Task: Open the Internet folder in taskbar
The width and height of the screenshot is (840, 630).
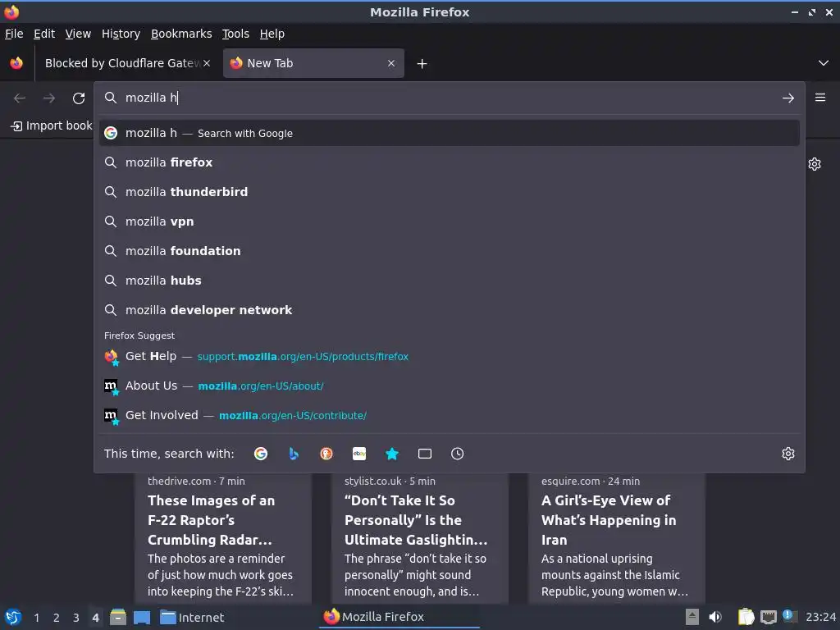Action: click(x=192, y=617)
